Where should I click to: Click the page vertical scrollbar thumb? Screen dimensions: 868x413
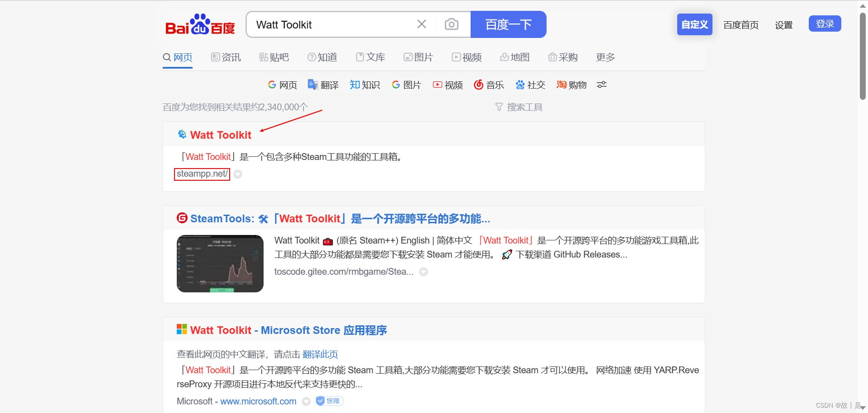(x=863, y=56)
